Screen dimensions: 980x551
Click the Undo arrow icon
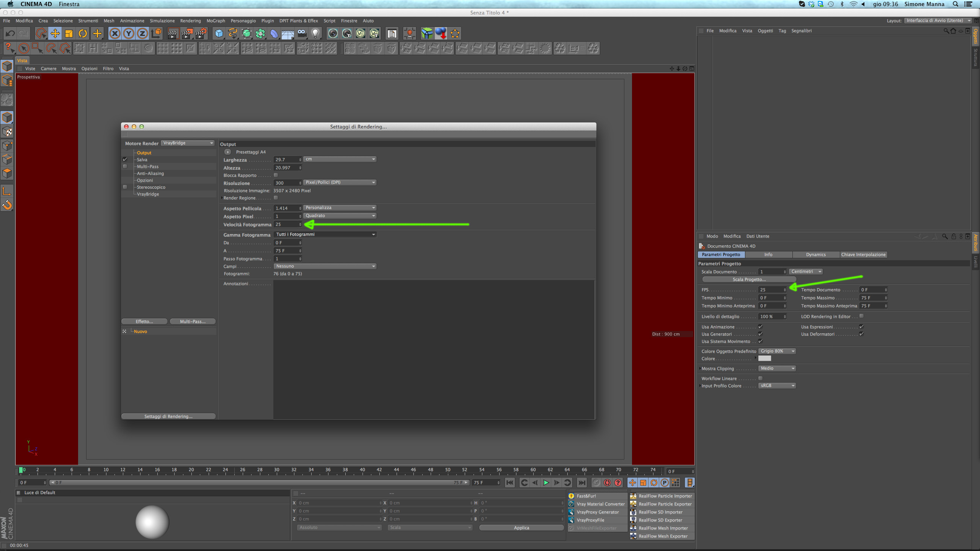10,34
